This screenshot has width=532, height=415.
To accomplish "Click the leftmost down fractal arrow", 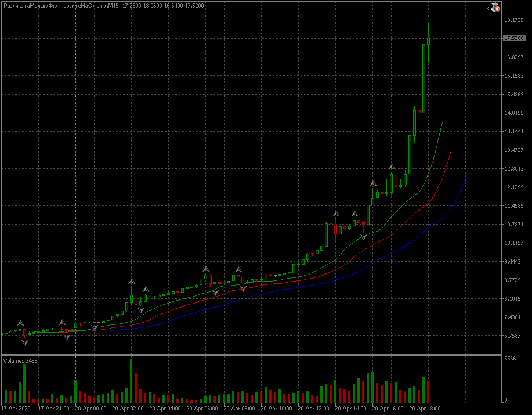I will (x=25, y=343).
